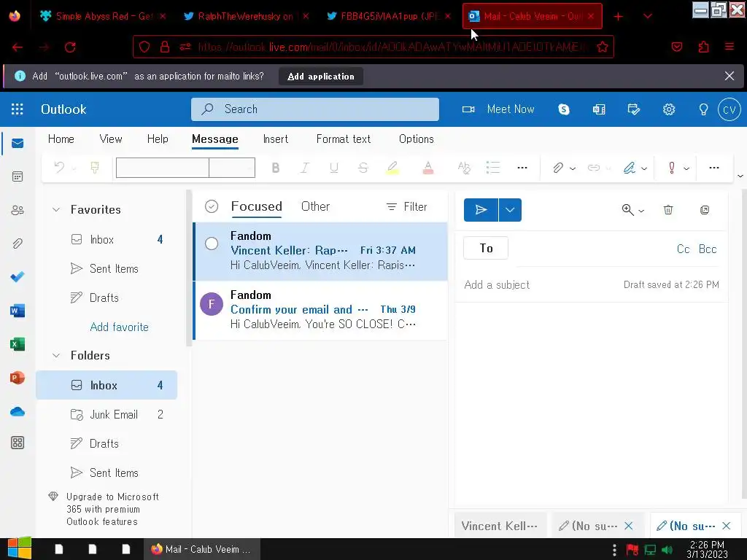Click the Strikethrough formatting icon

point(363,168)
